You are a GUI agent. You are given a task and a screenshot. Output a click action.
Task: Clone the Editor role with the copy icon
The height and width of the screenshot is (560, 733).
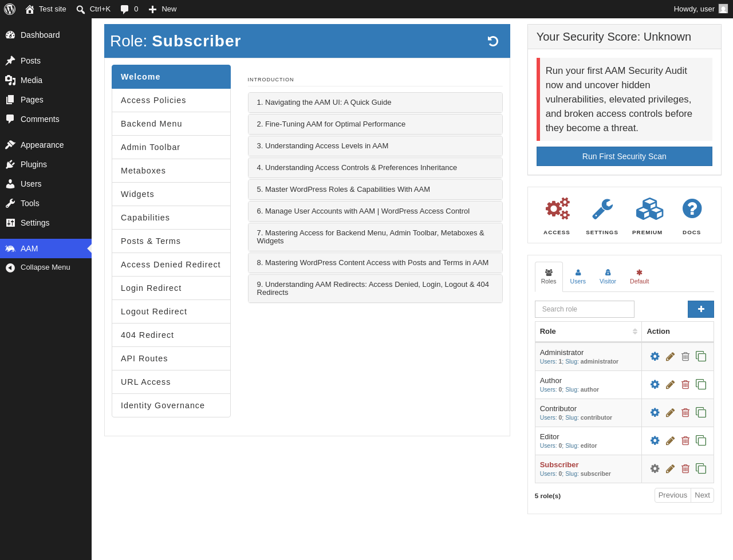701,440
